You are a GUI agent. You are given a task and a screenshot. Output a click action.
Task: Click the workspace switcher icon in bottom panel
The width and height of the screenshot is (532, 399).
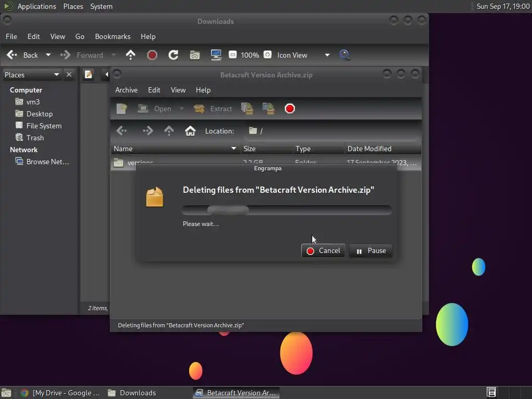click(491, 393)
